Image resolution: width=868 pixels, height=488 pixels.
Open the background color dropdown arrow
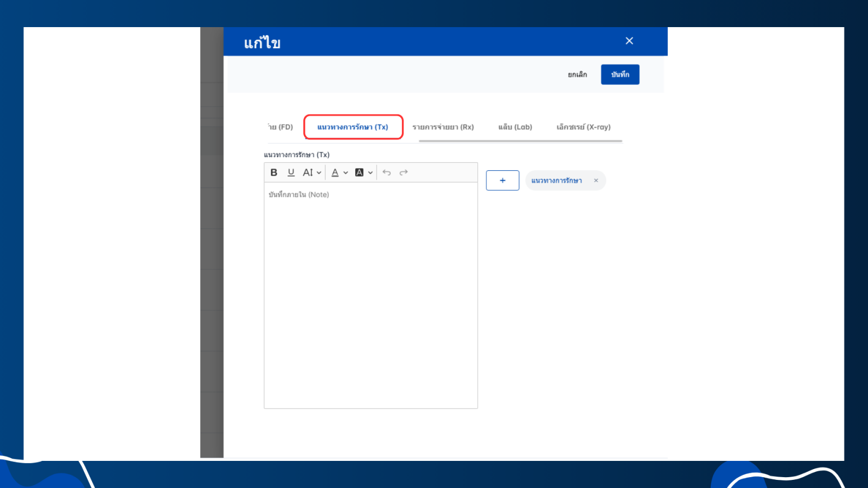tap(371, 173)
